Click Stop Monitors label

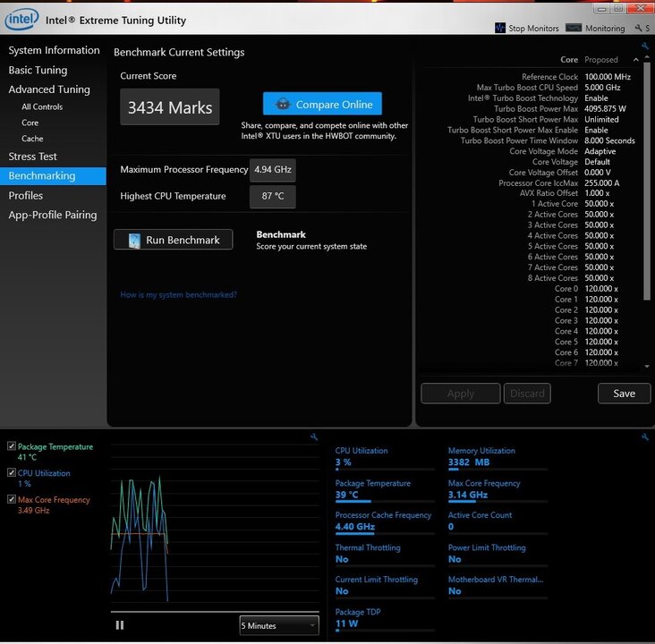(533, 29)
